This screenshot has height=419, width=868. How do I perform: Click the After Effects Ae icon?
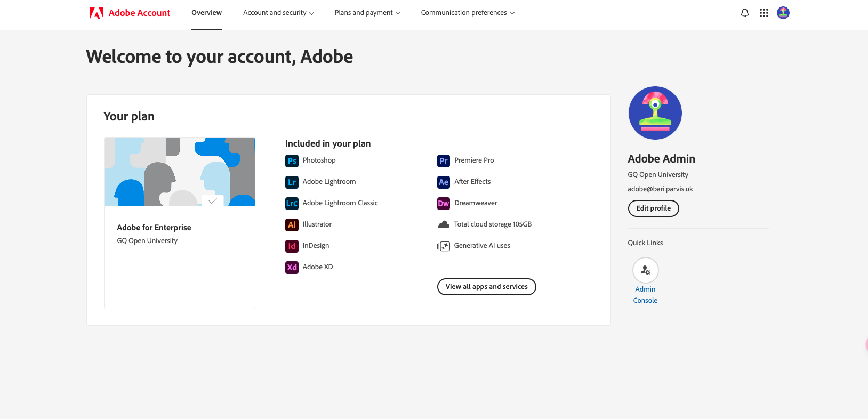444,182
